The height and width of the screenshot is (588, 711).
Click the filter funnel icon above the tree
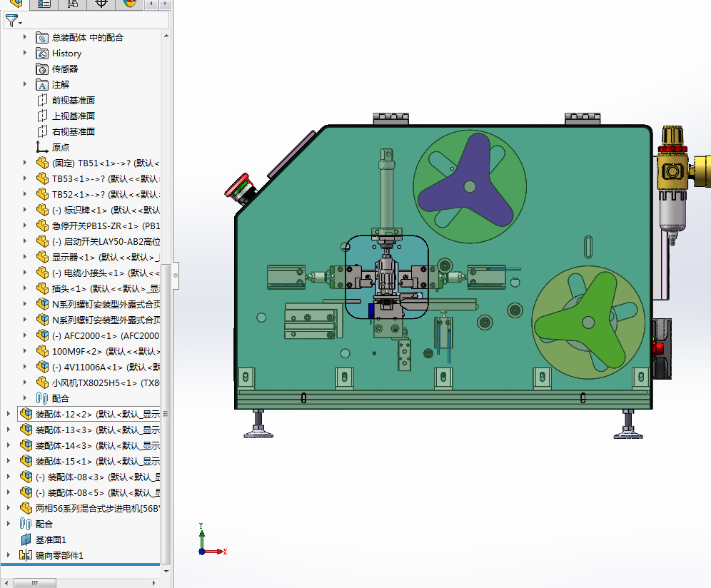pyautogui.click(x=11, y=19)
